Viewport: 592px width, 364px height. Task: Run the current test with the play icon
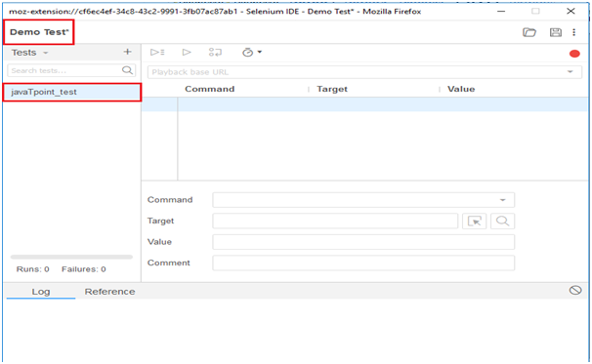click(187, 52)
